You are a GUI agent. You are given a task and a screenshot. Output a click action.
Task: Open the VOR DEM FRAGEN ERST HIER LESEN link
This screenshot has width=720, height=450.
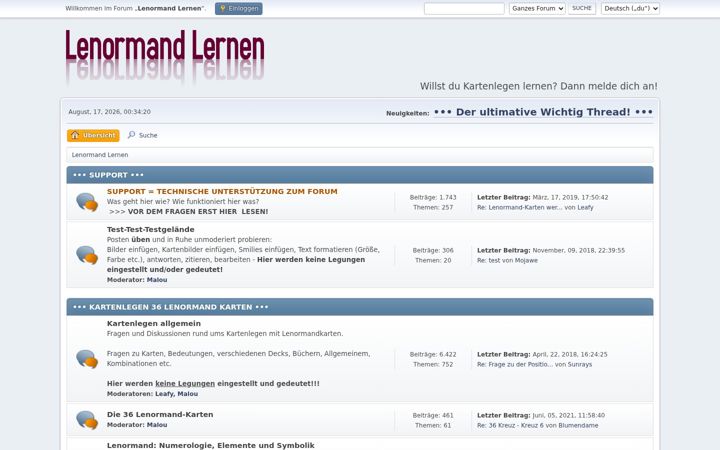[198, 212]
